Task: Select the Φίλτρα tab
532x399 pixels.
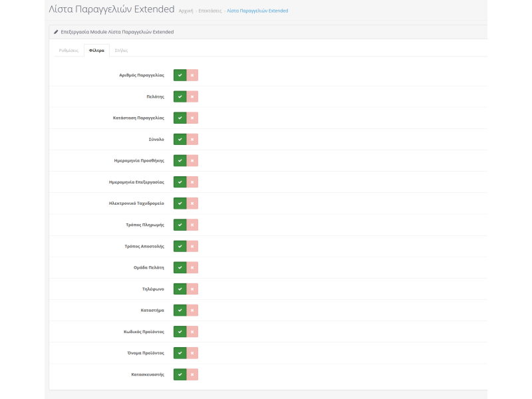Action: pyautogui.click(x=96, y=50)
